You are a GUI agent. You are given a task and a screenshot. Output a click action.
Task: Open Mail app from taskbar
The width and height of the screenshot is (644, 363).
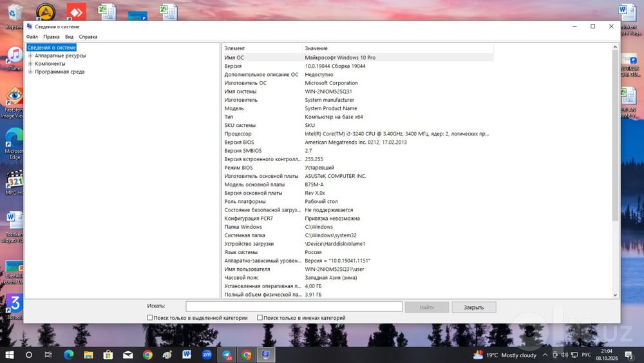pyautogui.click(x=128, y=355)
